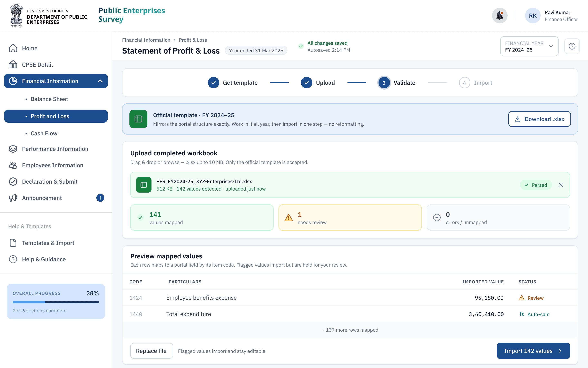Click the PES_FY2024-25_XYZ-Enterprises-Ltd.xlsx filename
This screenshot has width=588, height=368.
point(204,181)
